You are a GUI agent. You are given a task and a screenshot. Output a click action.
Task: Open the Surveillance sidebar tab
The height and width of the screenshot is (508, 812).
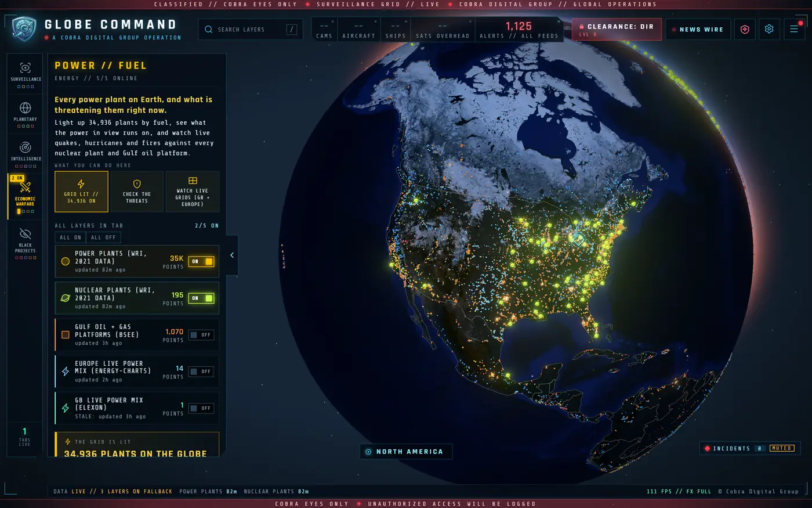point(26,74)
